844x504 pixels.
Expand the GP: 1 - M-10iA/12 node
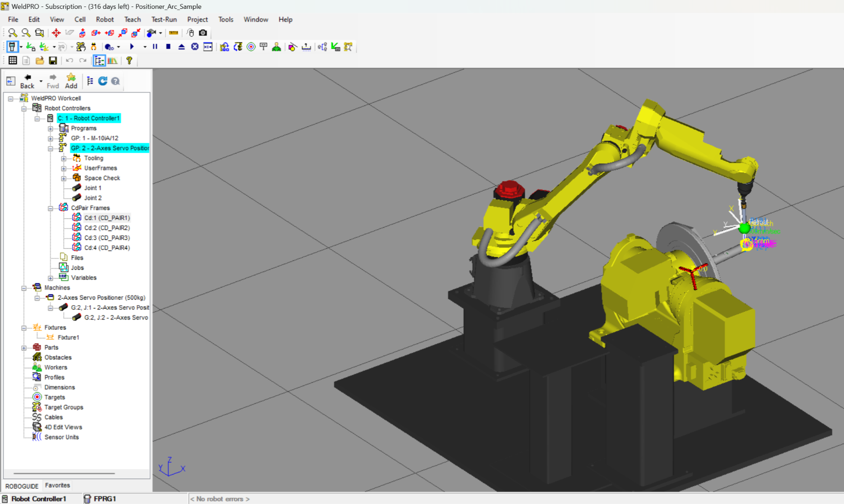[x=50, y=139]
